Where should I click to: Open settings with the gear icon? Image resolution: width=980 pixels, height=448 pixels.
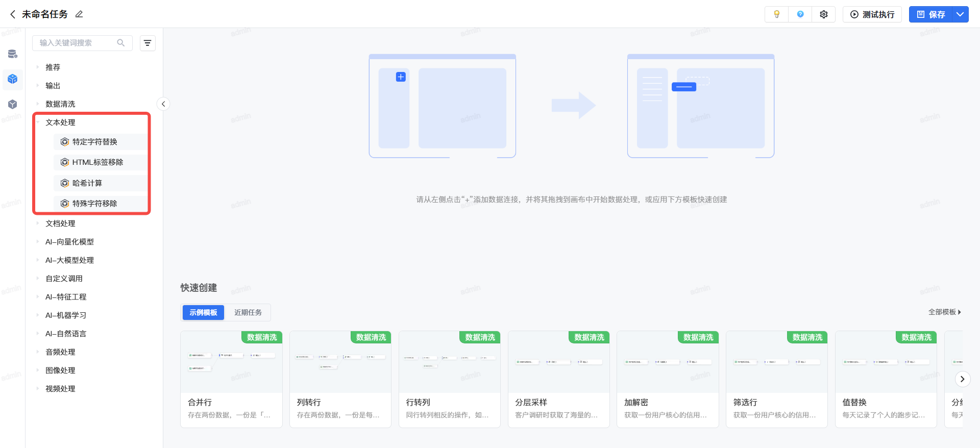pyautogui.click(x=824, y=14)
